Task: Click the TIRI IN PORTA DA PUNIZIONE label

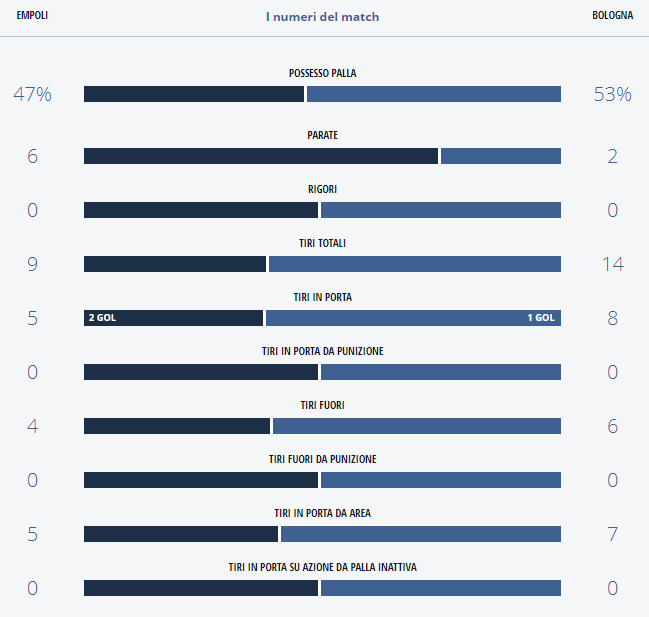Action: pyautogui.click(x=322, y=351)
